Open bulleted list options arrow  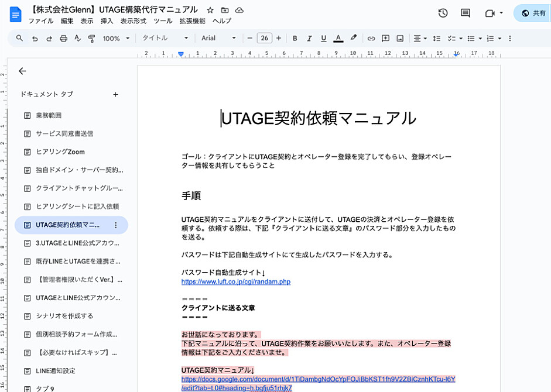pyautogui.click(x=480, y=38)
